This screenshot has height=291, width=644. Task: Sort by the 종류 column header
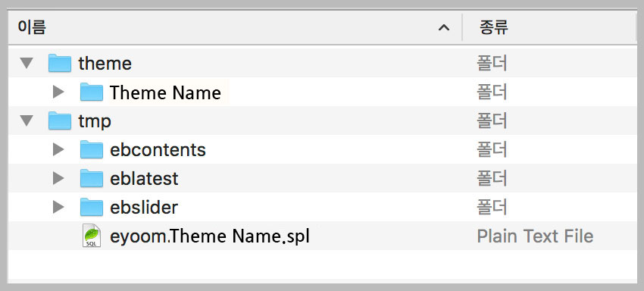pyautogui.click(x=494, y=27)
